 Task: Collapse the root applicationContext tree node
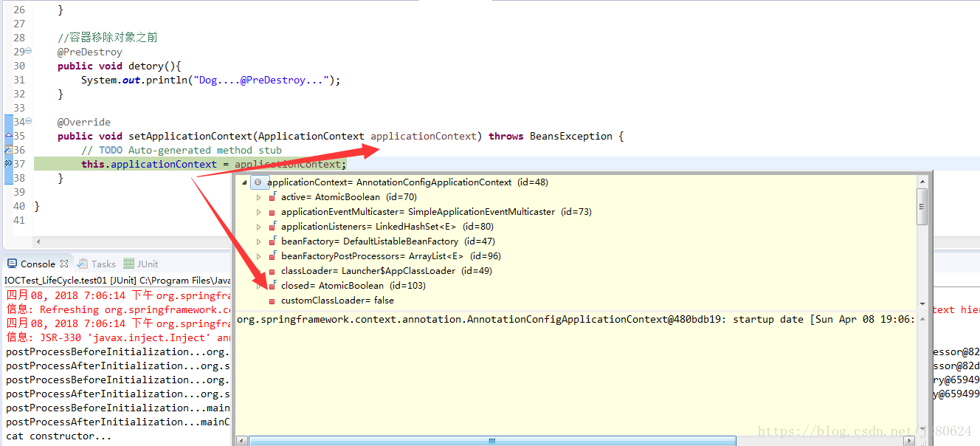pyautogui.click(x=244, y=182)
